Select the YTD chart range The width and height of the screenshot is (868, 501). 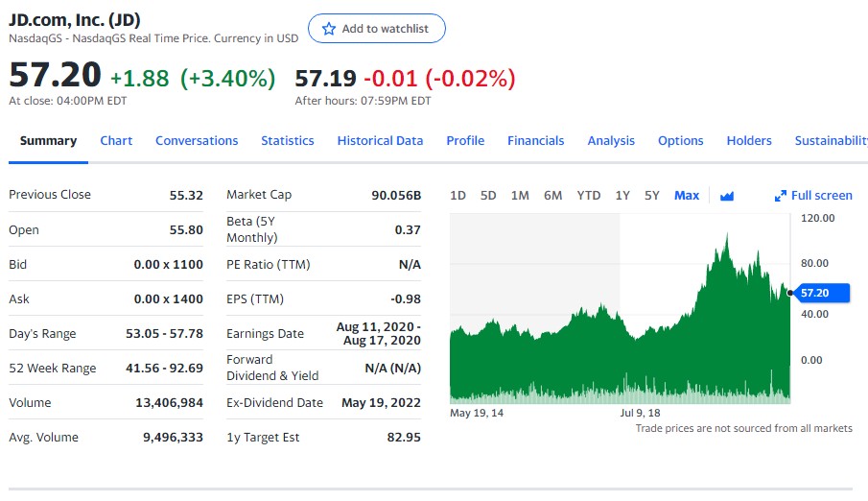coord(589,196)
